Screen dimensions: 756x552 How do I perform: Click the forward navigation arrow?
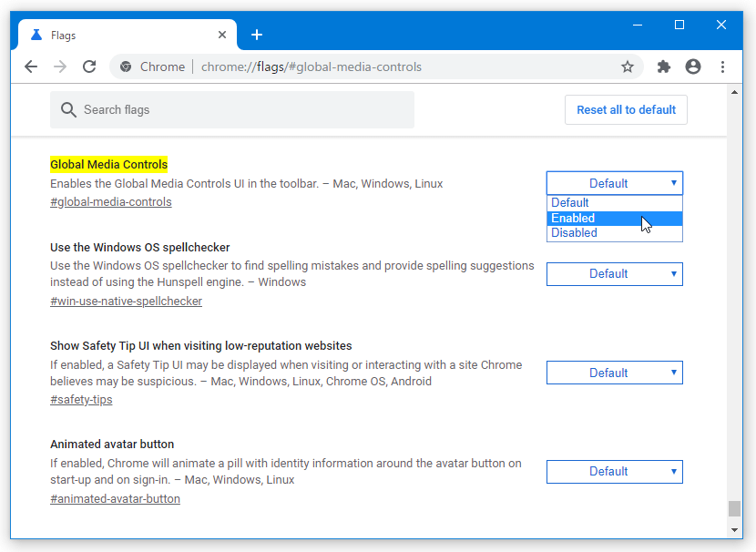[60, 66]
